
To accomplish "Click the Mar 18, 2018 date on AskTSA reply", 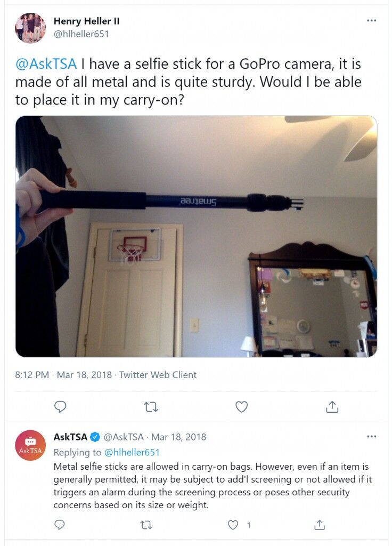I will click(179, 437).
